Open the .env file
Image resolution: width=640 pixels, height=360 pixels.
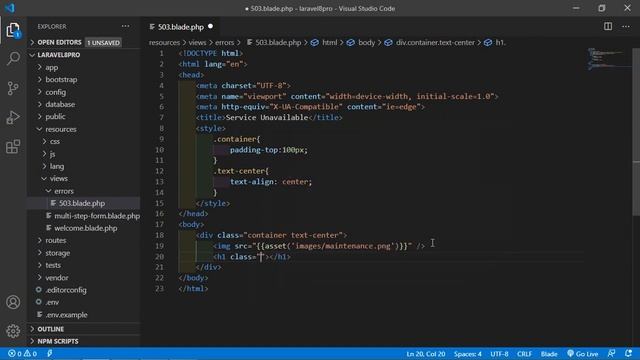coord(52,302)
